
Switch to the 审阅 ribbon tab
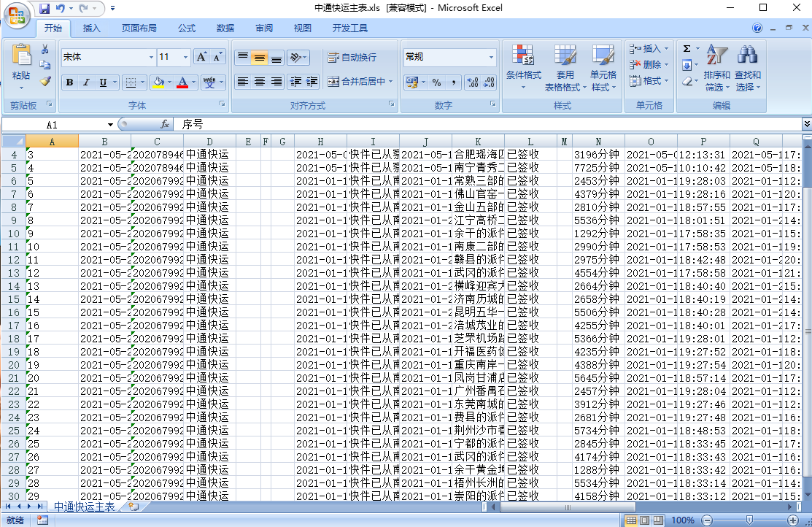tap(264, 28)
